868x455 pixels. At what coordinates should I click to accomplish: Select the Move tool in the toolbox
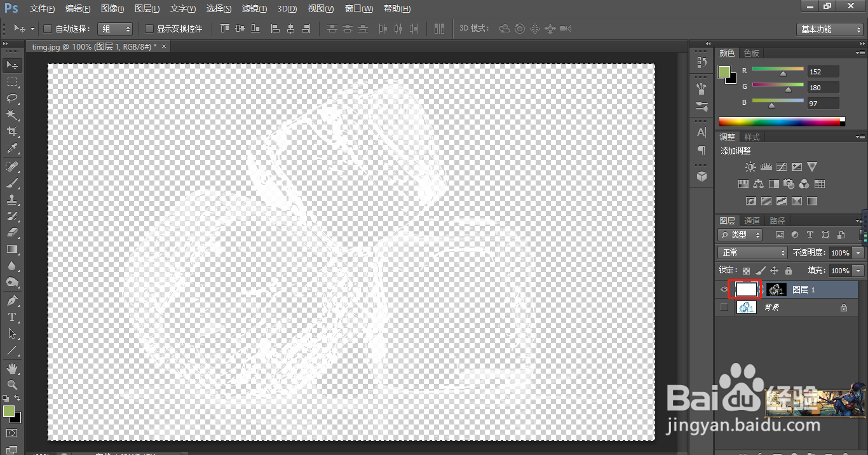12,65
